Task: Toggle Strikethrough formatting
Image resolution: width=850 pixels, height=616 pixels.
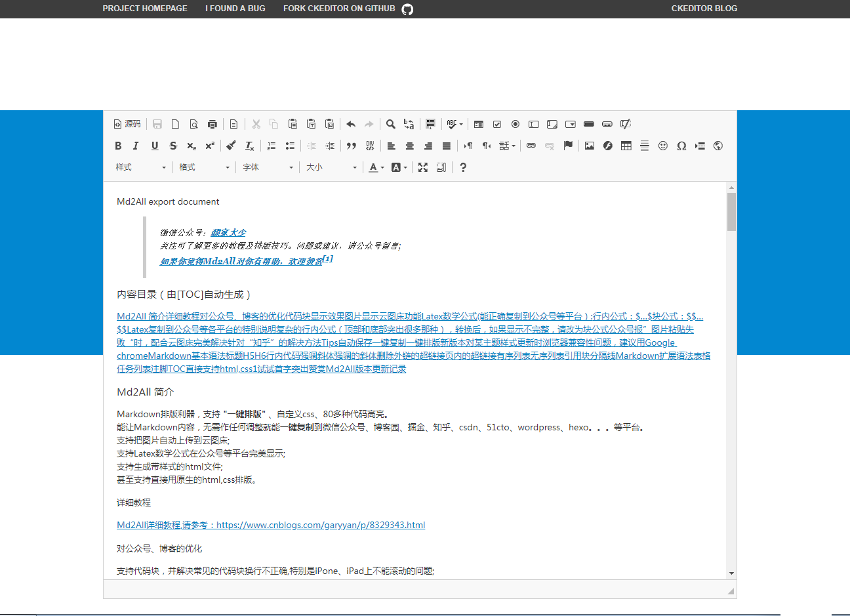Action: 173,146
